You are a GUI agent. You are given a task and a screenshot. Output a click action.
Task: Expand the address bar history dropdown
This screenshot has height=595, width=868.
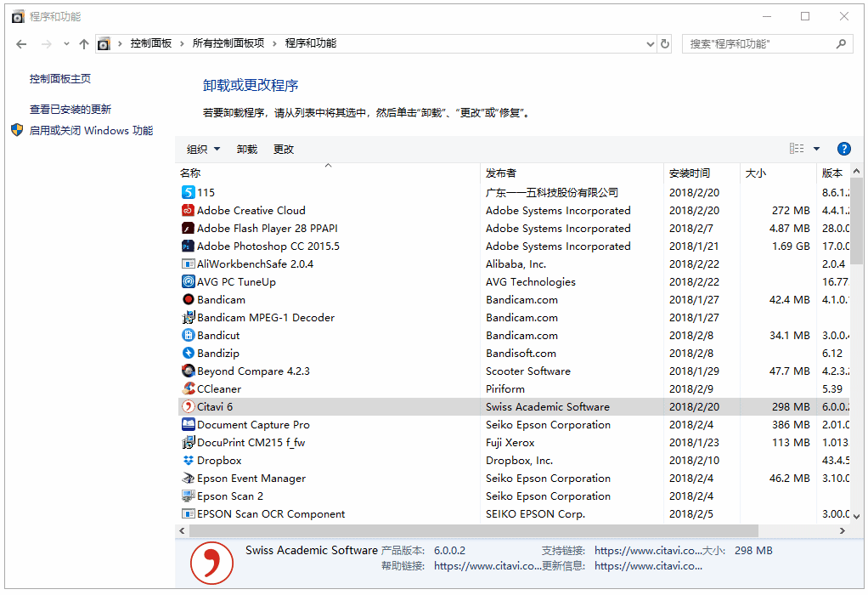(x=651, y=43)
